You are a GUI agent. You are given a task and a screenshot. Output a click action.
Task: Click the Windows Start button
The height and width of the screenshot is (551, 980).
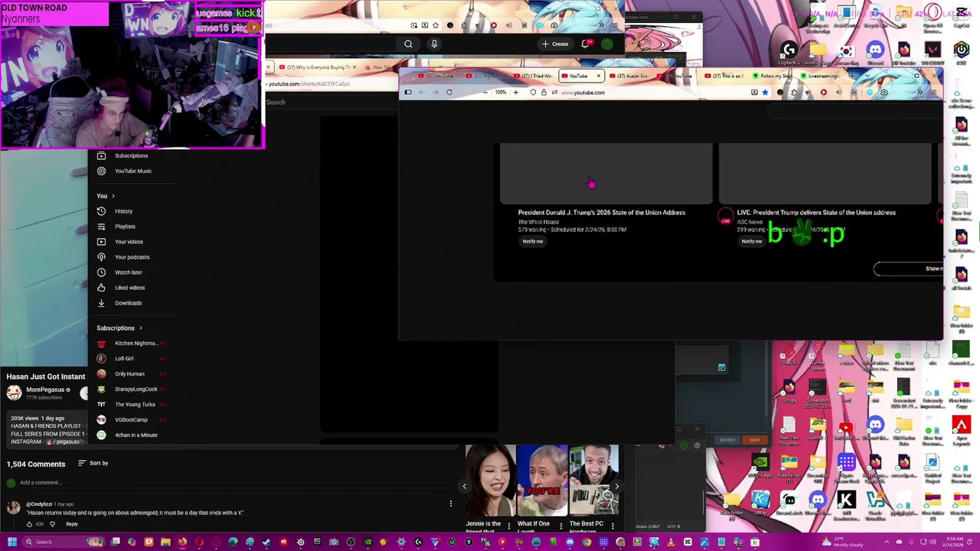pyautogui.click(x=11, y=543)
